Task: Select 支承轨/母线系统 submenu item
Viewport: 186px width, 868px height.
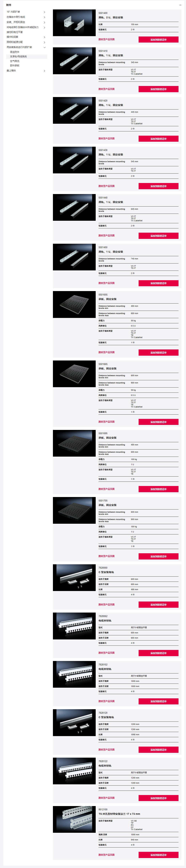Action: click(x=18, y=57)
